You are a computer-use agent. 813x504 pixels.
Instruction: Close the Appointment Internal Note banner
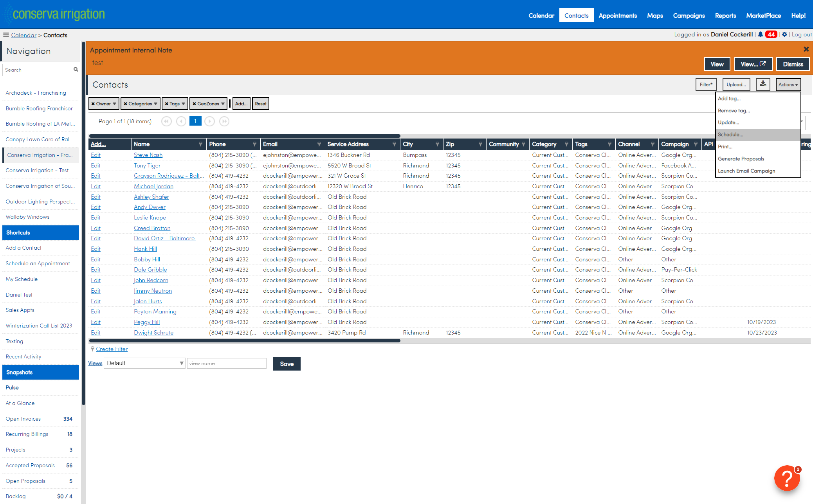(x=806, y=49)
